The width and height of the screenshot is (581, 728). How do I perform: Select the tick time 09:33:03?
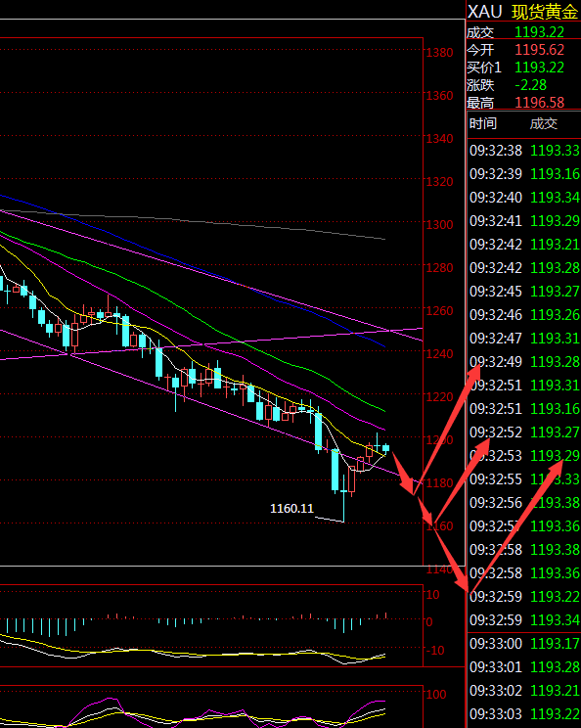[x=496, y=714]
